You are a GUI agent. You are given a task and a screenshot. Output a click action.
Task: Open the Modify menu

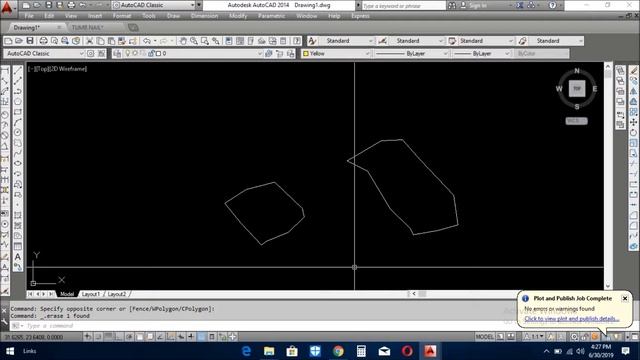pos(238,16)
